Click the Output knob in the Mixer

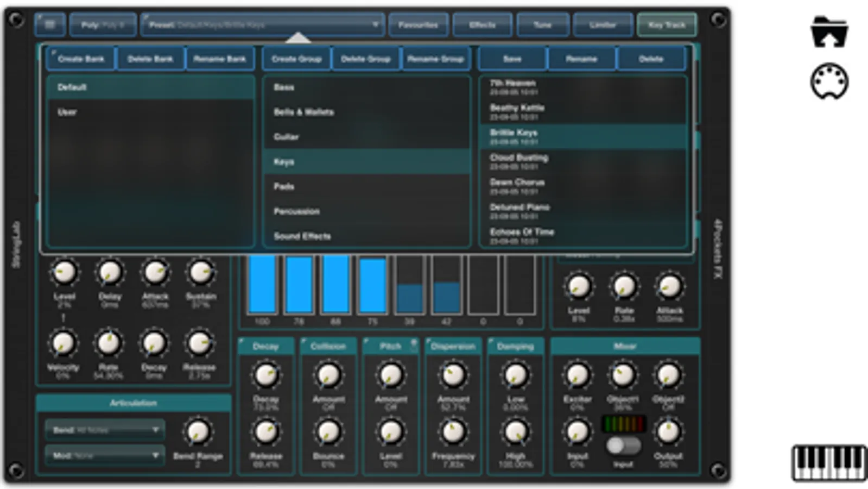(668, 432)
